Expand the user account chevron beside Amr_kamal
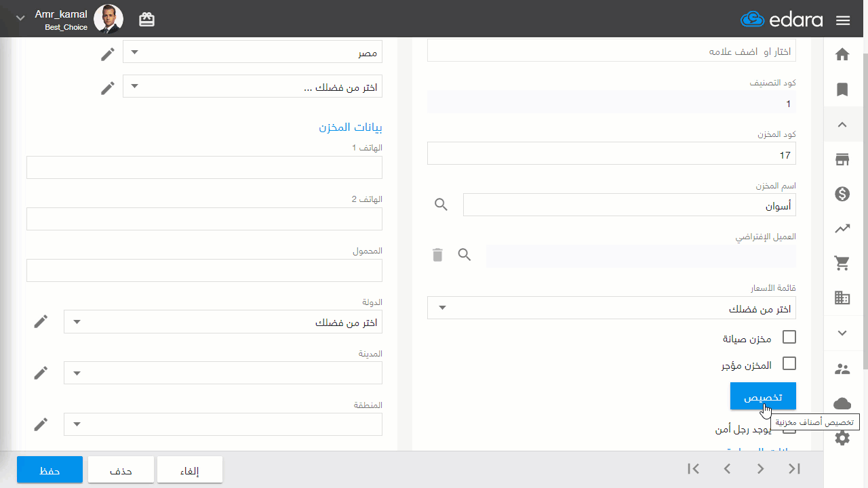Screen dimensions: 868x488 point(20,18)
